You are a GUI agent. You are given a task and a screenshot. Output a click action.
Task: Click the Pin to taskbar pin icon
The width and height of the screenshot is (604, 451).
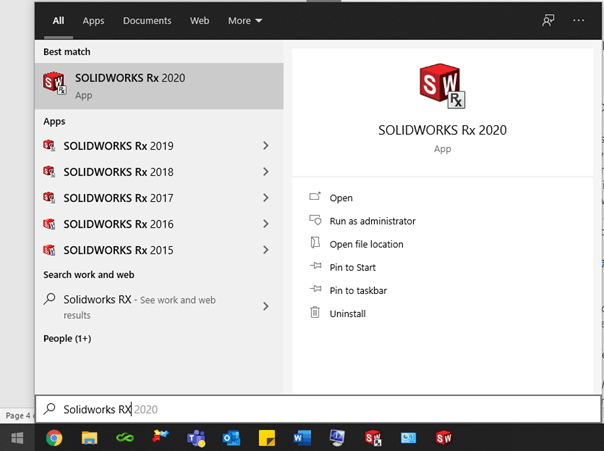coord(315,289)
